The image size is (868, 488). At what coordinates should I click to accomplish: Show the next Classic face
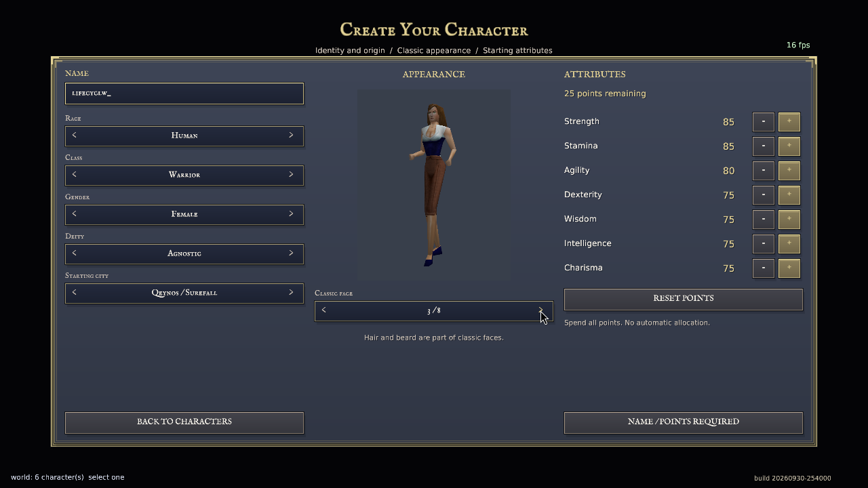coord(540,310)
